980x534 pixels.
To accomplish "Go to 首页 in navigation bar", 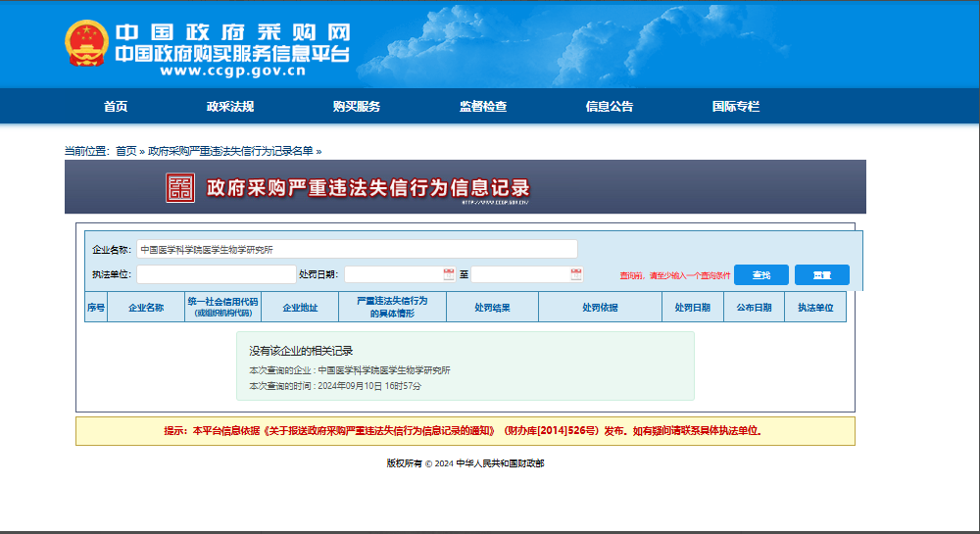I will [116, 107].
